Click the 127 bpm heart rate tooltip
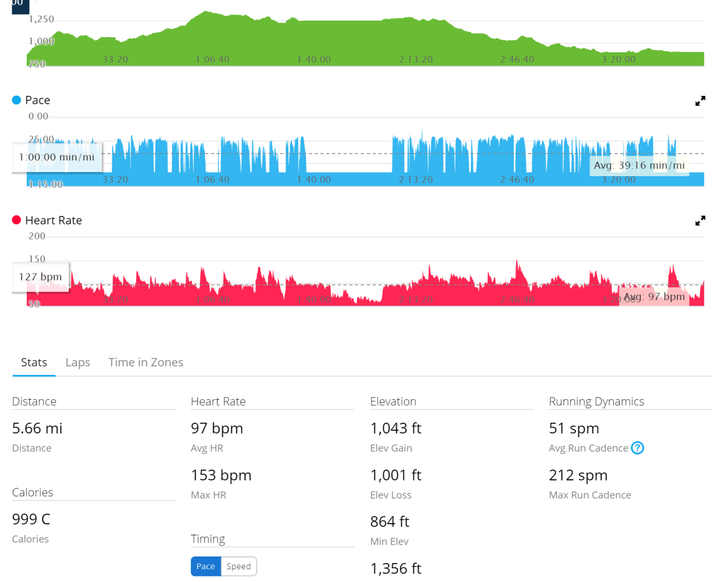The width and height of the screenshot is (728, 582). (41, 277)
